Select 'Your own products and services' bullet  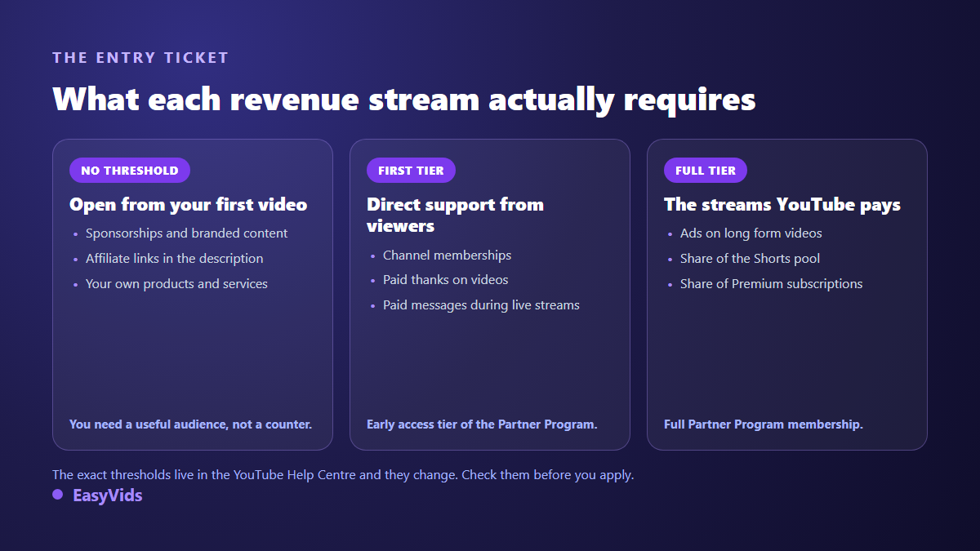[x=176, y=284]
